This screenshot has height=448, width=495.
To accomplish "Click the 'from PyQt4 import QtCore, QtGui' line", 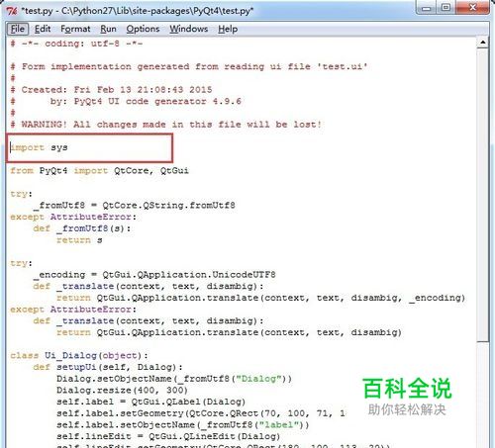I will [x=99, y=170].
